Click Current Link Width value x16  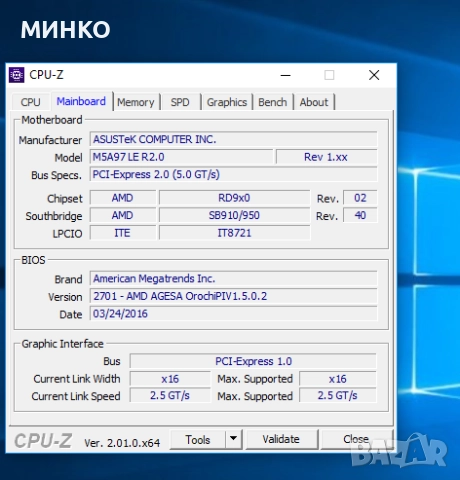pyautogui.click(x=170, y=379)
